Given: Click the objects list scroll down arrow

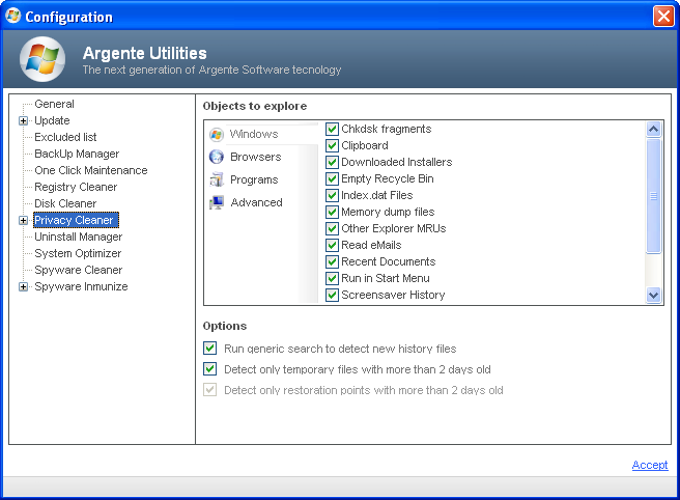Looking at the screenshot, I should click(x=654, y=295).
